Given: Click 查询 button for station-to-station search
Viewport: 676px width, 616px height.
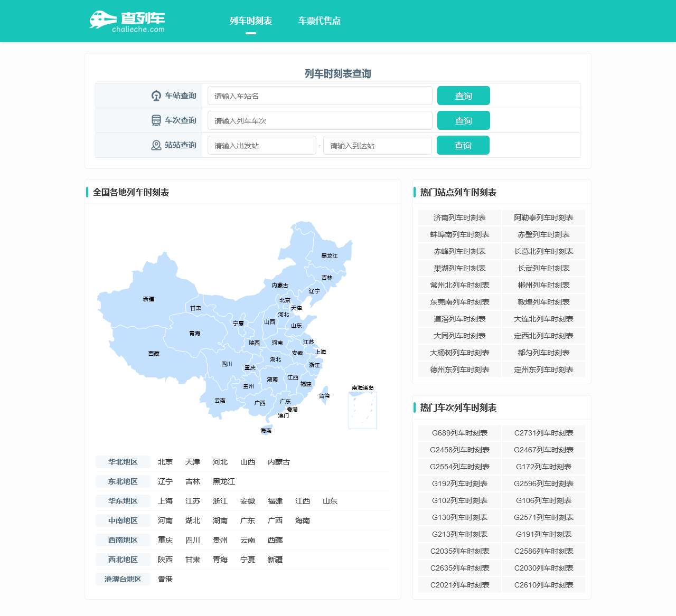Looking at the screenshot, I should [463, 145].
